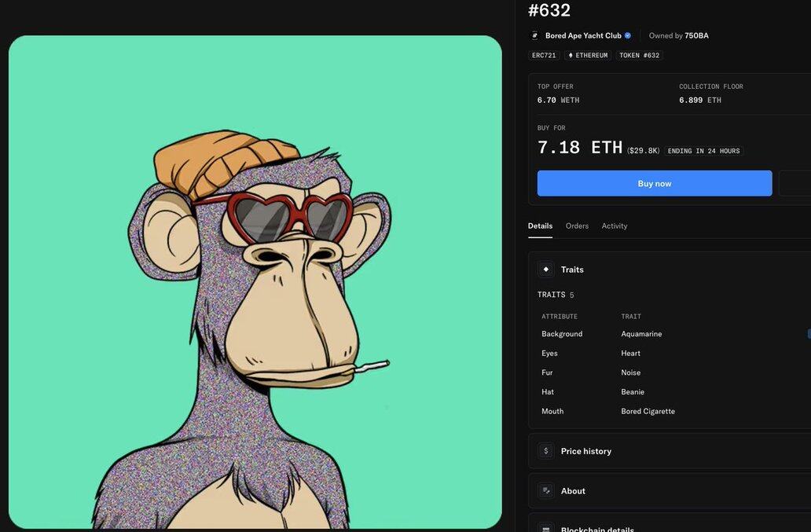Screen dimensions: 811x532
Task: Select the Details tab
Action: 540,226
